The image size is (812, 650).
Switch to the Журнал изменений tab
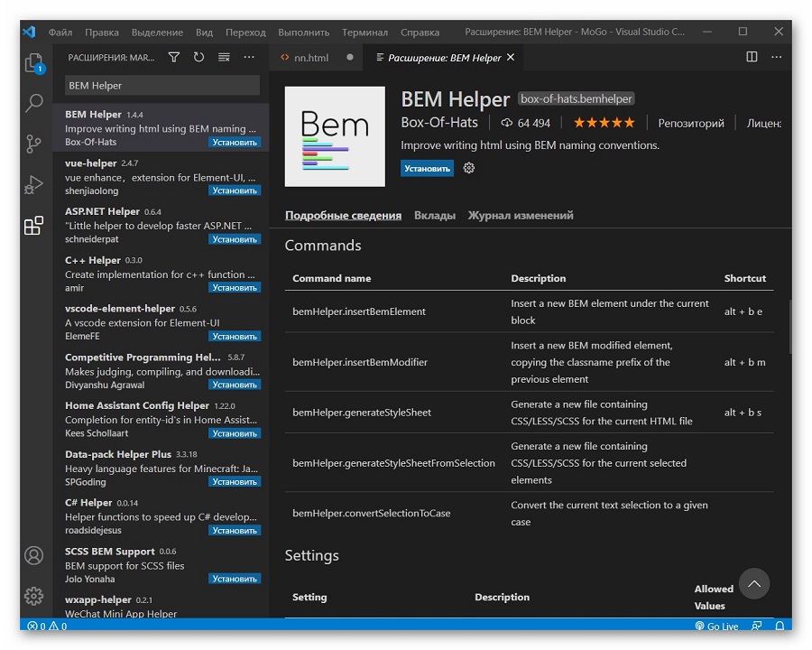[521, 215]
